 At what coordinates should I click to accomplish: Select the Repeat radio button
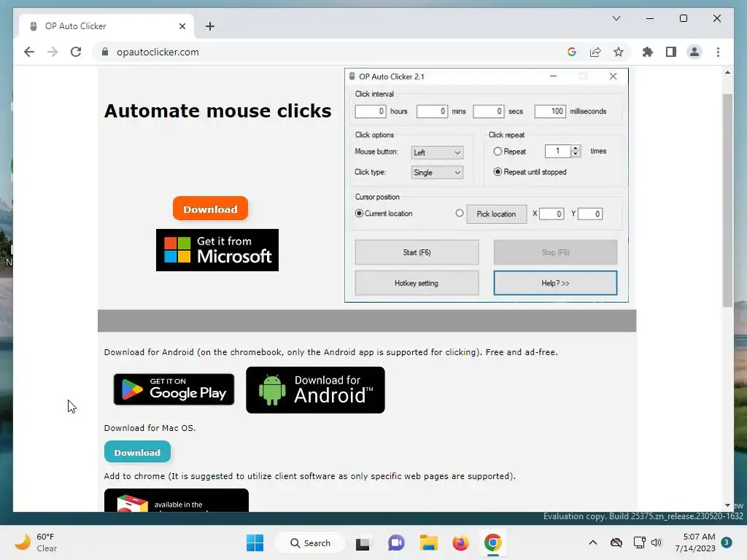coord(498,151)
